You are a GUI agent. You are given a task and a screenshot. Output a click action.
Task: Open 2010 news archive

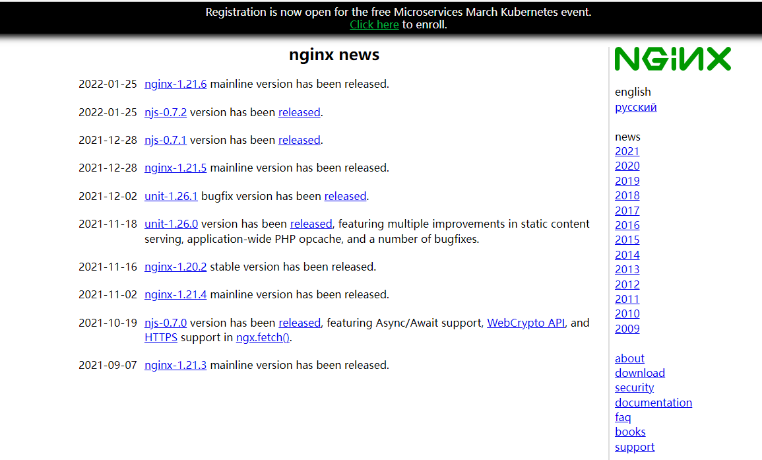[x=627, y=314]
